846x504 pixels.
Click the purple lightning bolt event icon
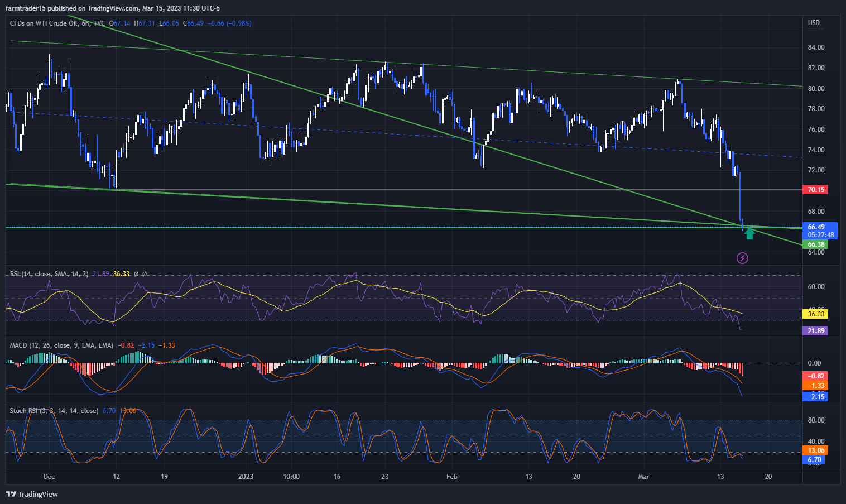click(742, 258)
